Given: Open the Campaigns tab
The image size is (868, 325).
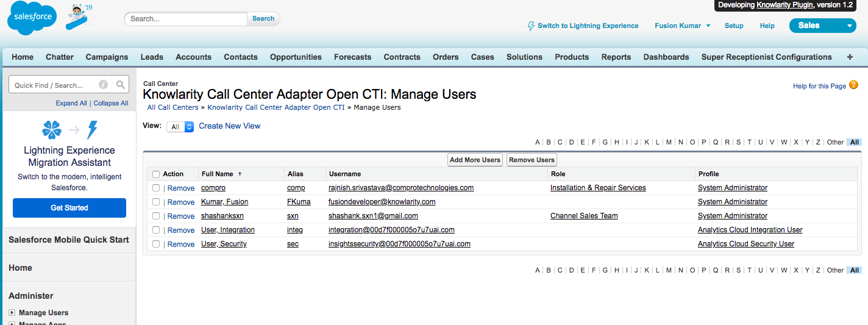Looking at the screenshot, I should (x=107, y=57).
